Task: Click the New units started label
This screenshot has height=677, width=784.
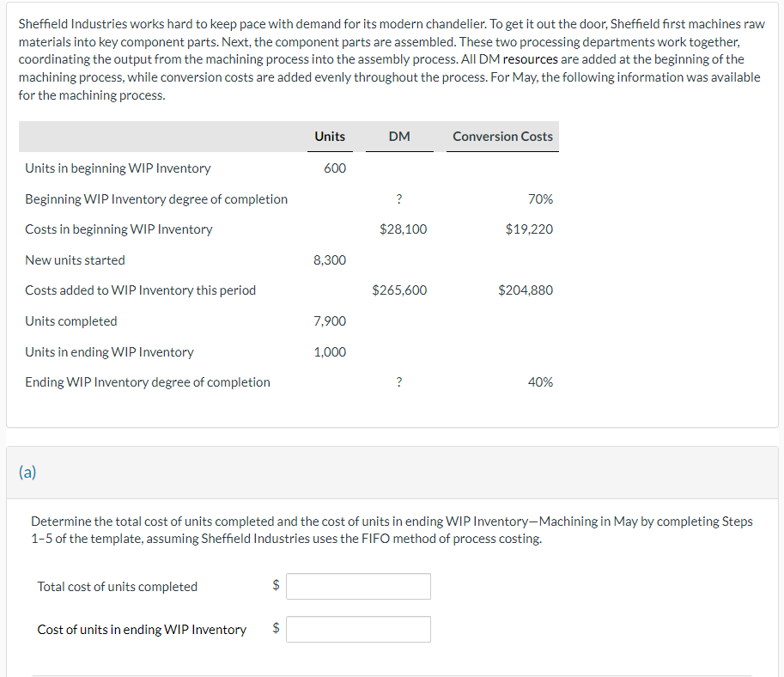Action: [x=75, y=260]
